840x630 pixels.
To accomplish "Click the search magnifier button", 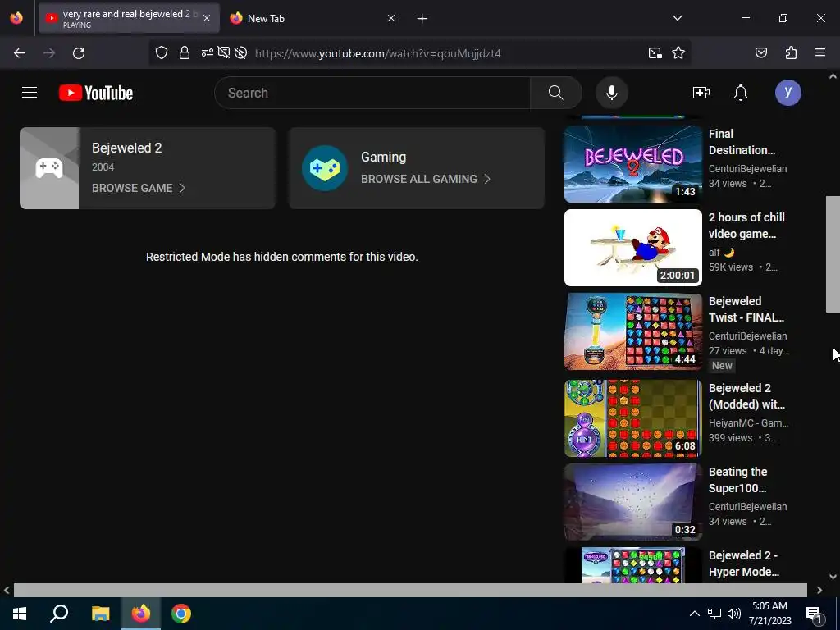I will (555, 93).
